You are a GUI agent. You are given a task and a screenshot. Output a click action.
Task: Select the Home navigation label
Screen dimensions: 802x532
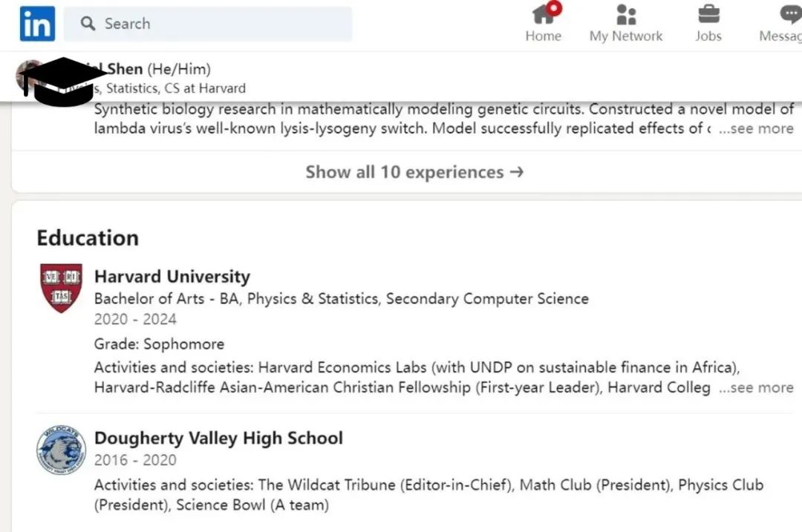point(544,36)
